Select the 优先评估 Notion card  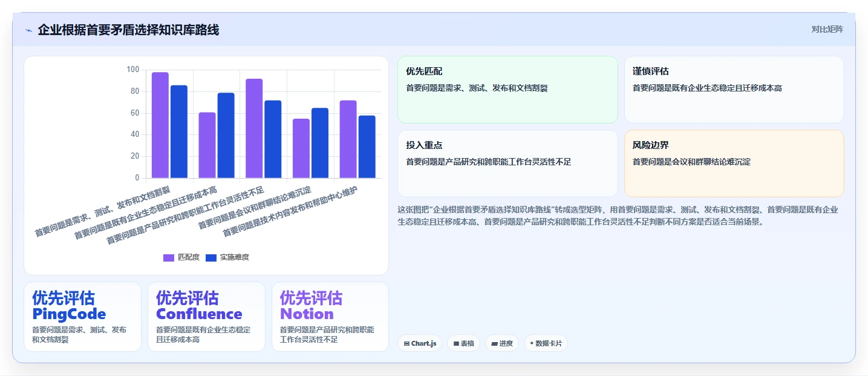click(330, 317)
